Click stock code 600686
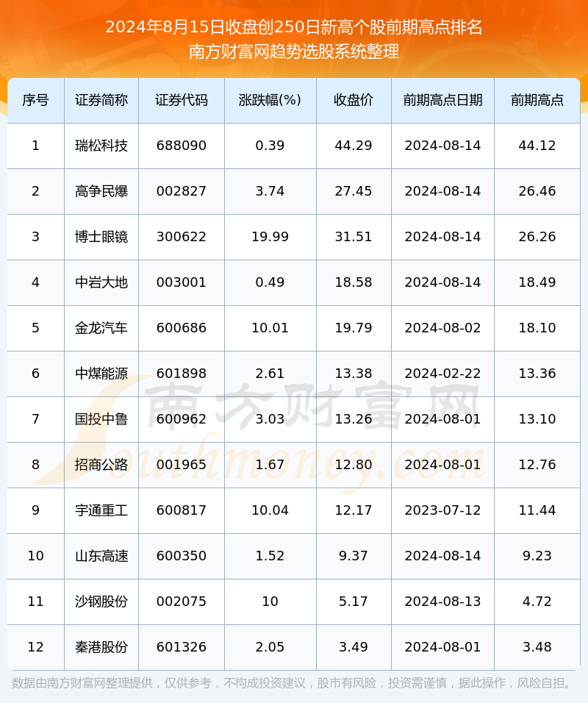The height and width of the screenshot is (703, 588). [182, 328]
